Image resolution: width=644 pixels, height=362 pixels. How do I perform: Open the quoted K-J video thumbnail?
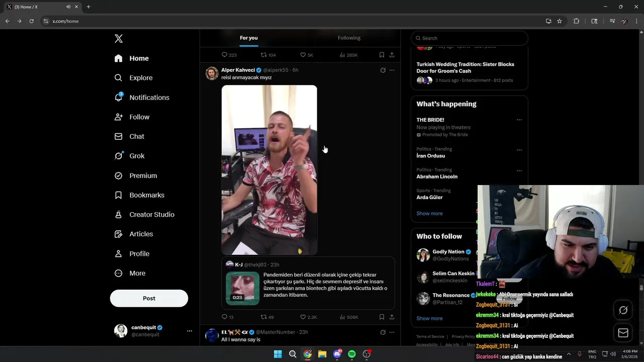point(243,288)
